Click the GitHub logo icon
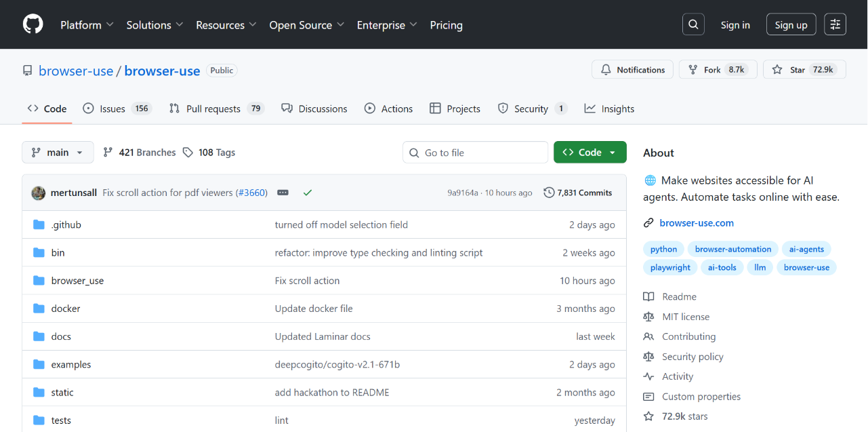 [x=33, y=24]
